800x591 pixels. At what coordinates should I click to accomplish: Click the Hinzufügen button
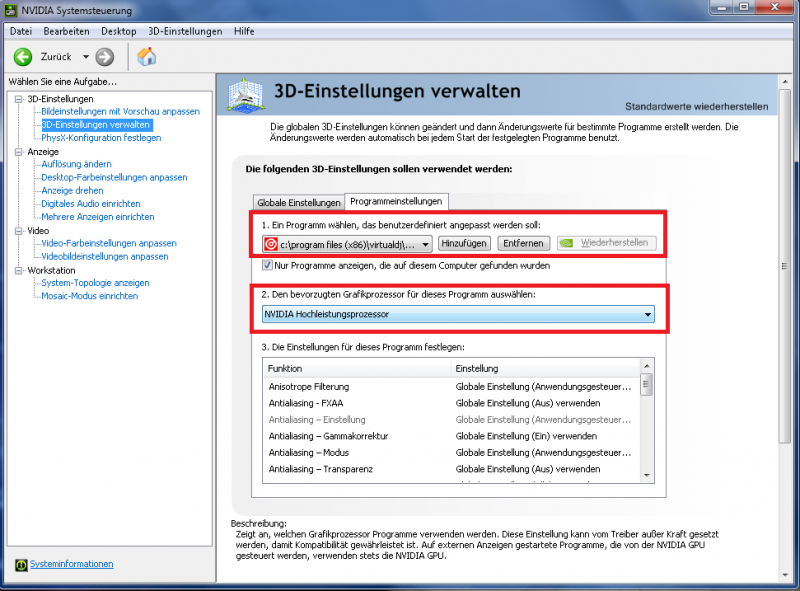pyautogui.click(x=464, y=243)
